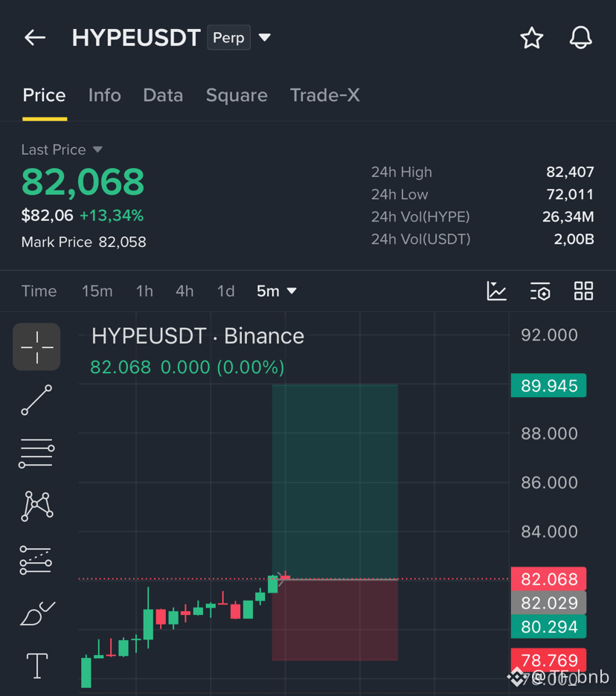Viewport: 616px width, 696px height.
Task: Open the chart indicators icon
Action: (x=496, y=291)
